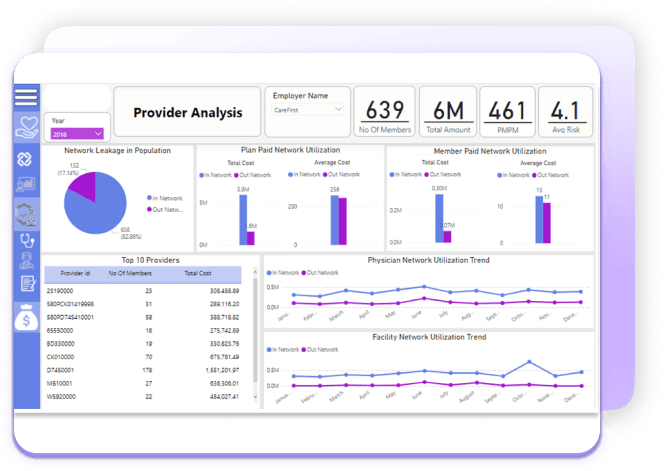
Task: Toggle Out Network legend for Plan Paid Average Cost
Action: (x=341, y=174)
